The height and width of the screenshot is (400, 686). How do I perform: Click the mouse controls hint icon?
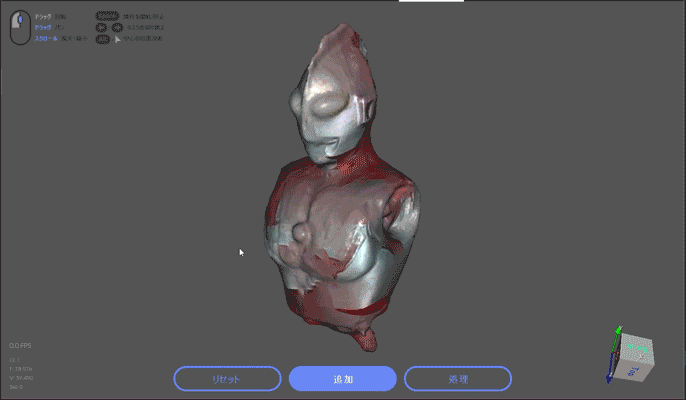[20, 28]
